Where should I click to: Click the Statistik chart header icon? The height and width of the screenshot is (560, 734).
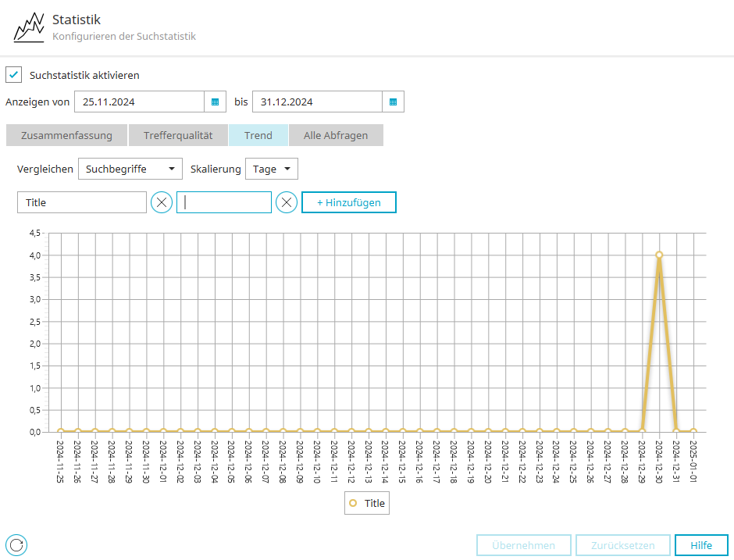click(28, 27)
